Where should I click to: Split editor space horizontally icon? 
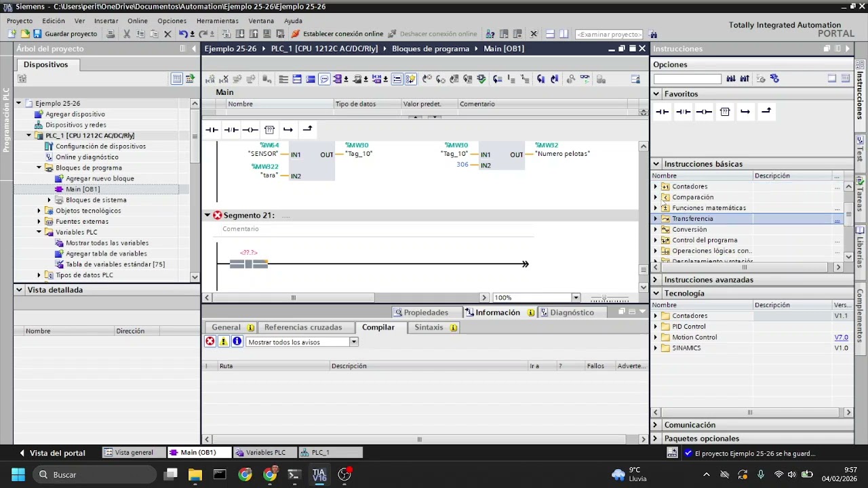[550, 34]
